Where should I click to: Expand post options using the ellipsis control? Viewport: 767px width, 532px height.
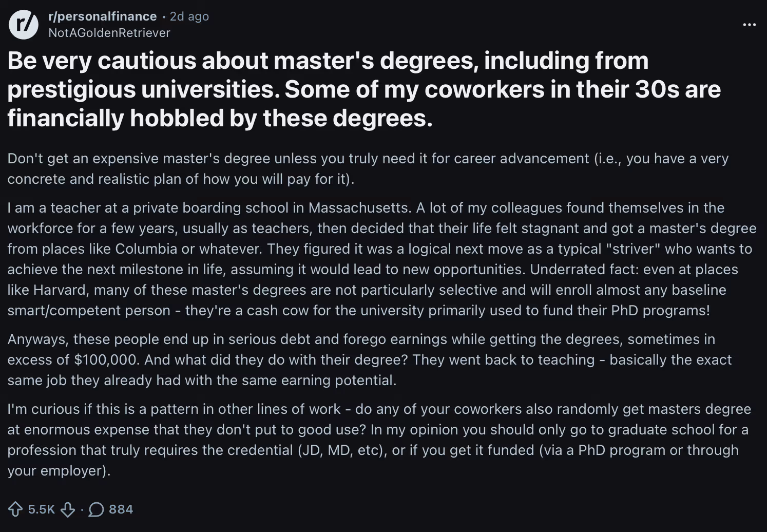tap(749, 24)
